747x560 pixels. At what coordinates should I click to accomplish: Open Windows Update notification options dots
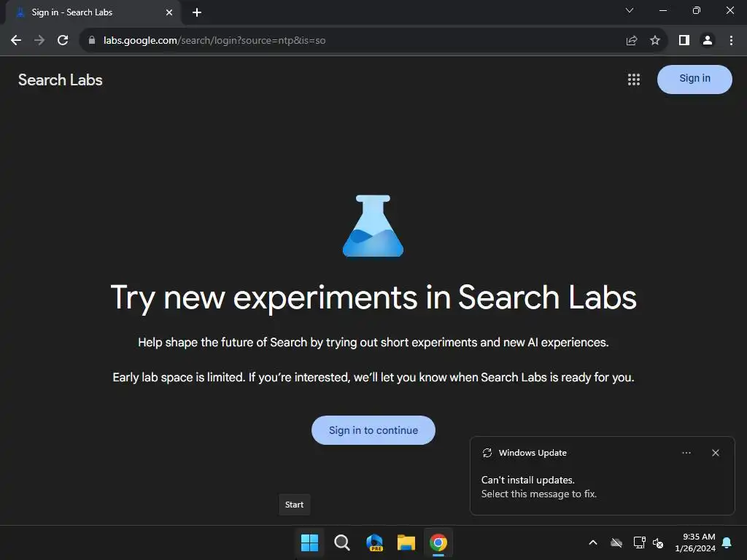point(686,453)
